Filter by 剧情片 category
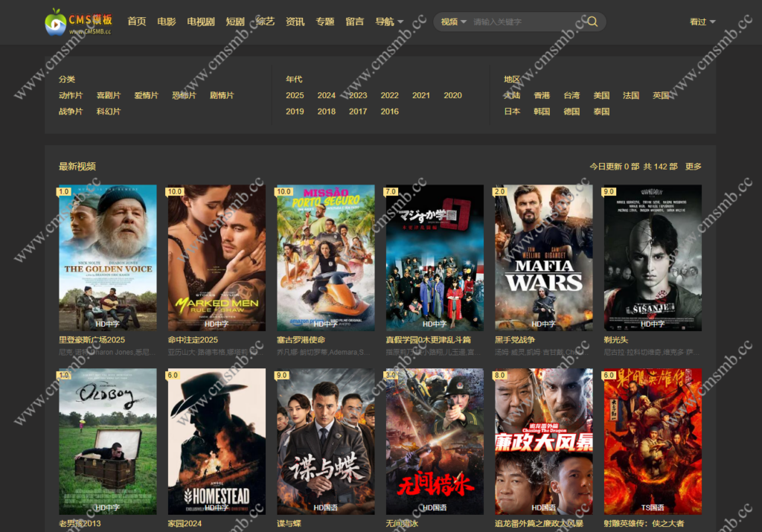The image size is (762, 532). click(x=222, y=95)
